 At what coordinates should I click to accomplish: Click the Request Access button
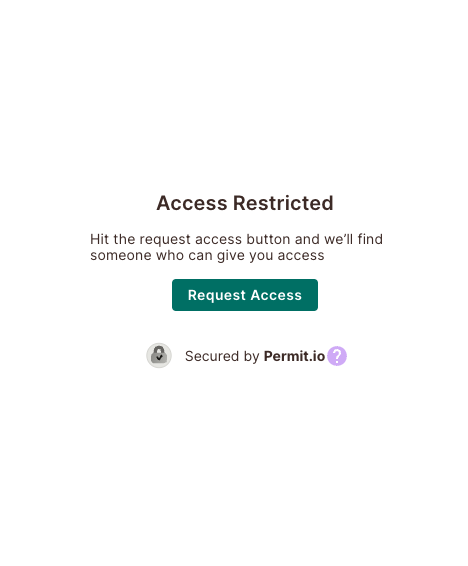(x=245, y=295)
